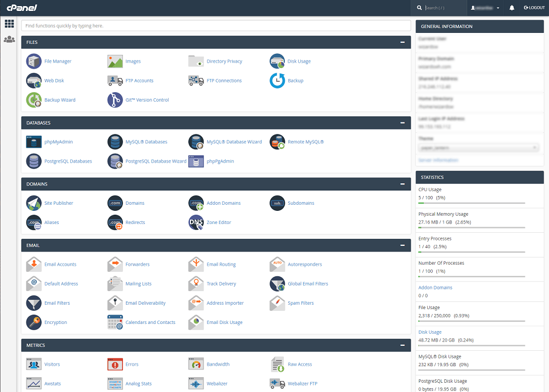Click the Directory Privacy folder icon
Screen dimensions: 549x392
(196, 61)
